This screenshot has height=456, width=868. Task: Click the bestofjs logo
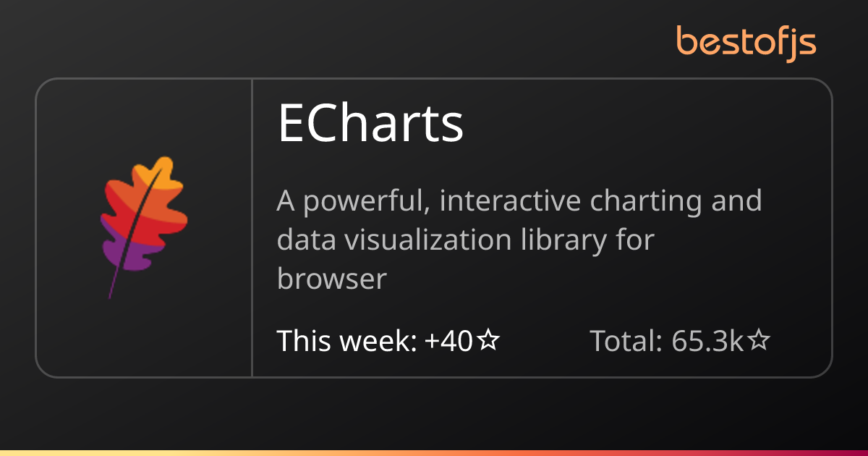coord(746,42)
